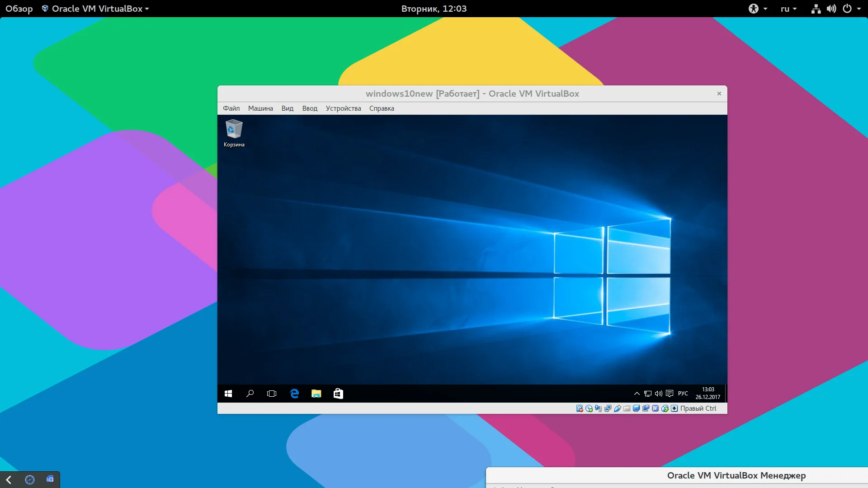Click the USB devices status icon
868x488 pixels.
click(x=618, y=408)
